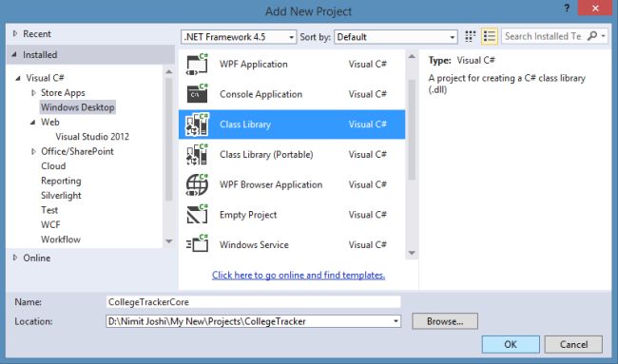Select the WPF Application template icon
This screenshot has height=364, width=618.
197,65
